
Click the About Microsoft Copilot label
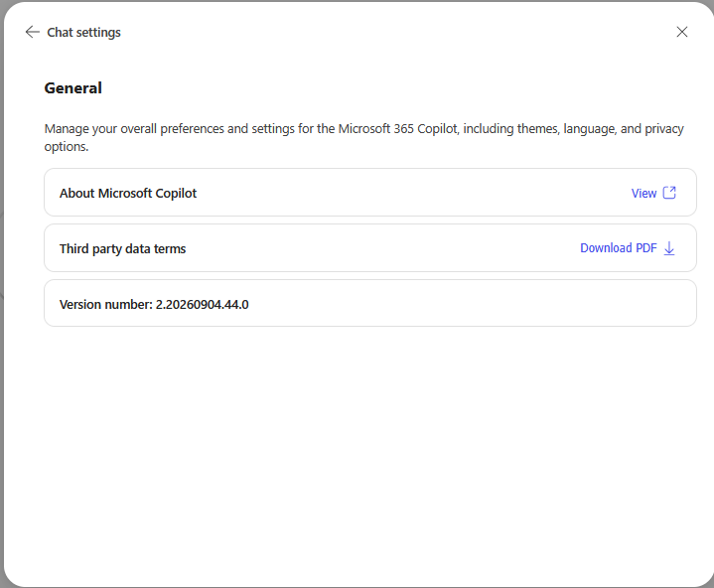click(x=128, y=193)
